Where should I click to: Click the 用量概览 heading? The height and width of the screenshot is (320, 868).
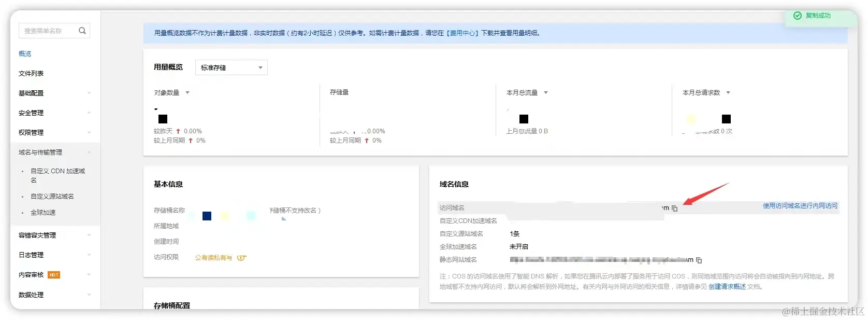pyautogui.click(x=168, y=67)
